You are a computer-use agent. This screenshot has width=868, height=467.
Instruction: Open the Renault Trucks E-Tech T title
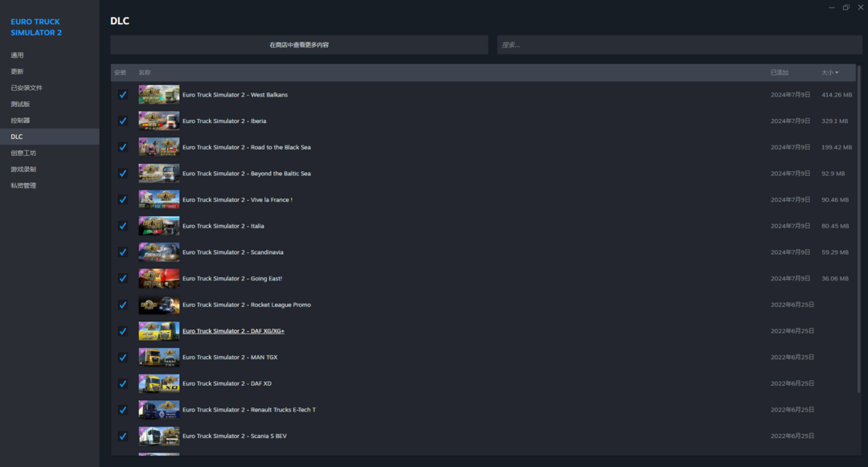click(249, 410)
